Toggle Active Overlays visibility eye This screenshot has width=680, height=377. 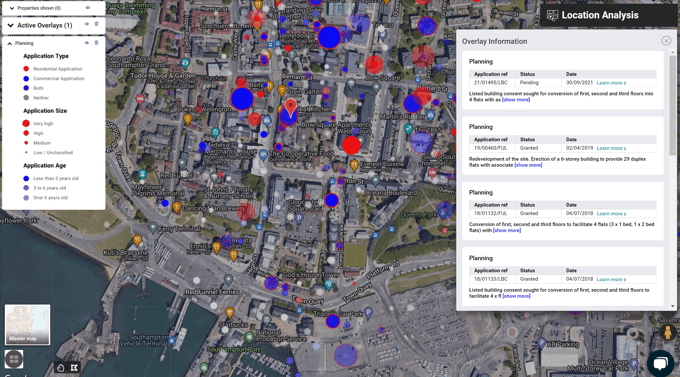pyautogui.click(x=87, y=24)
